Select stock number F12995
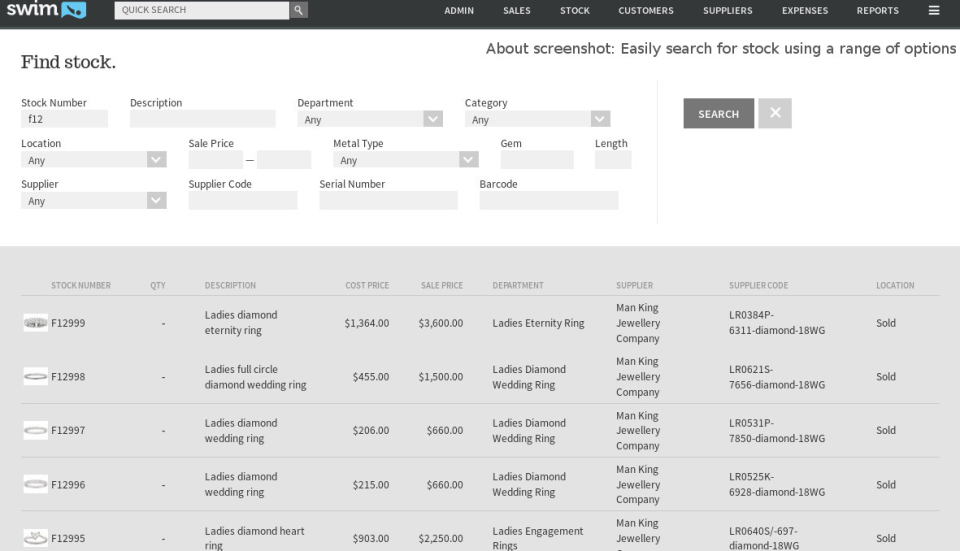This screenshot has height=551, width=960. pyautogui.click(x=68, y=538)
